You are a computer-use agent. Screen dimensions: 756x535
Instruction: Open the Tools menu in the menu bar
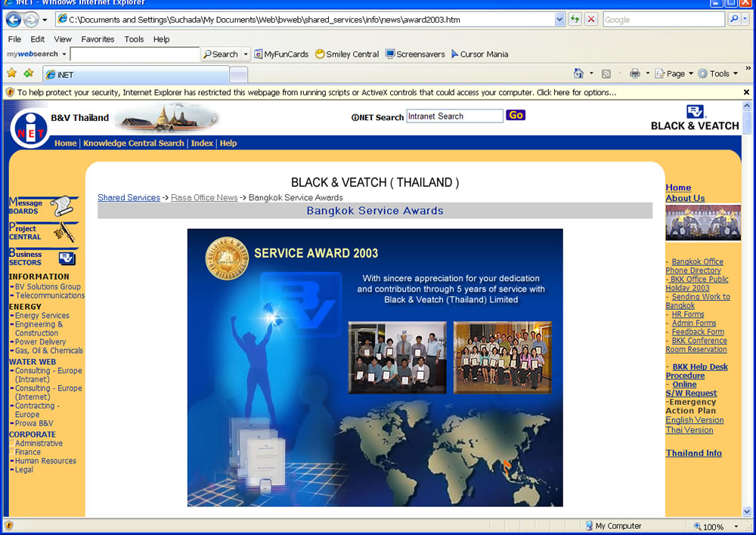[x=134, y=39]
